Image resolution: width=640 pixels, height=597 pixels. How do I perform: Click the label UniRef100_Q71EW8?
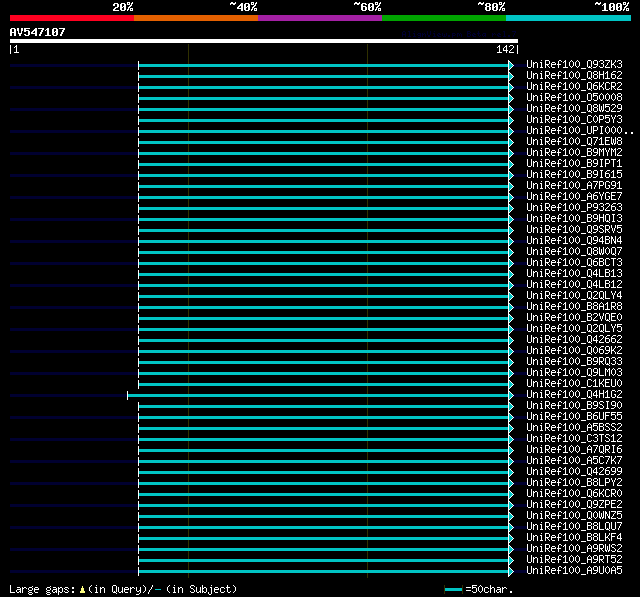pyautogui.click(x=574, y=142)
